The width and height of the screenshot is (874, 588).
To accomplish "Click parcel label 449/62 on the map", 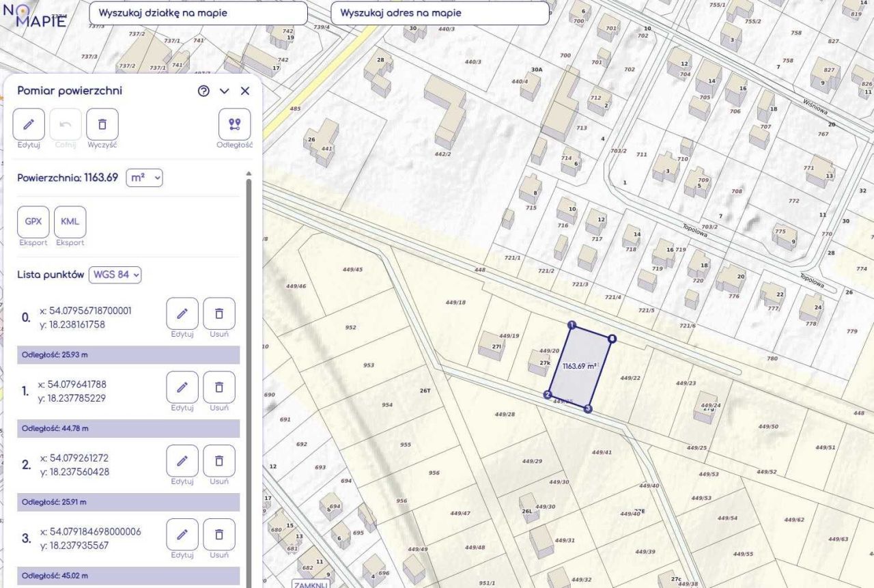I will tap(794, 520).
